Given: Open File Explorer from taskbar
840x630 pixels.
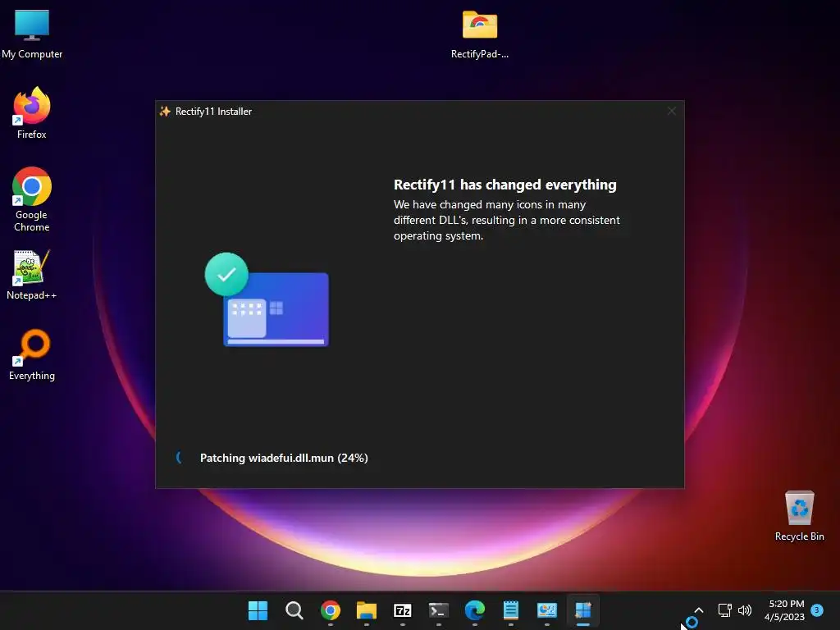Looking at the screenshot, I should (367, 610).
